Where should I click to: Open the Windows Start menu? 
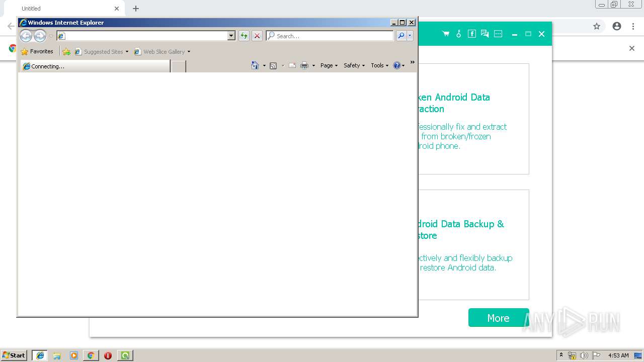pyautogui.click(x=14, y=355)
